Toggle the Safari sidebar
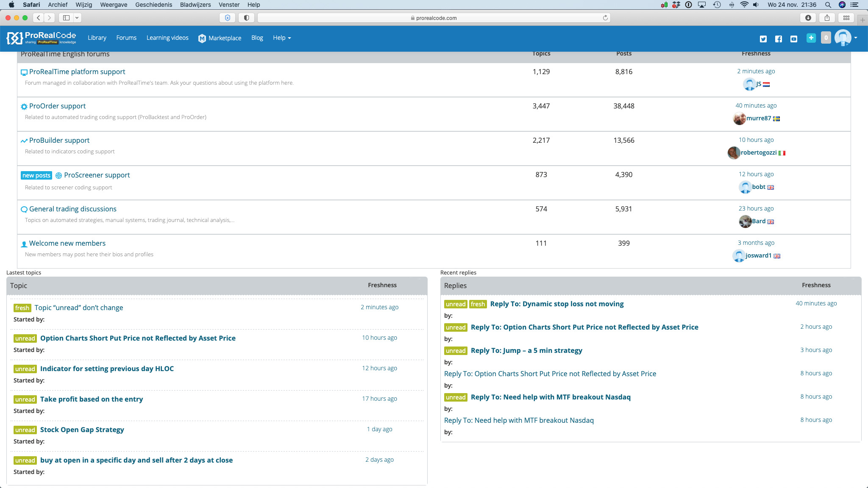Screen dimensions: 868x488 click(x=66, y=18)
